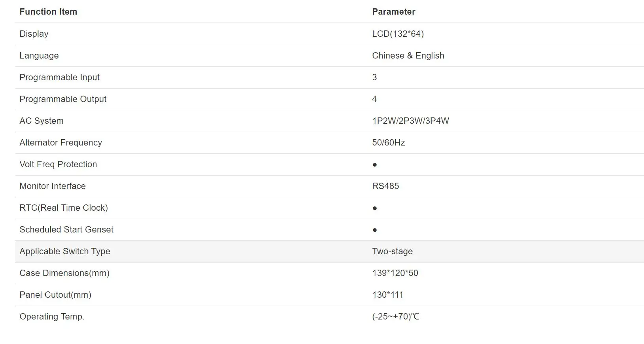Click the 139*120*50 case dimensions value
The height and width of the screenshot is (344, 644).
point(395,273)
